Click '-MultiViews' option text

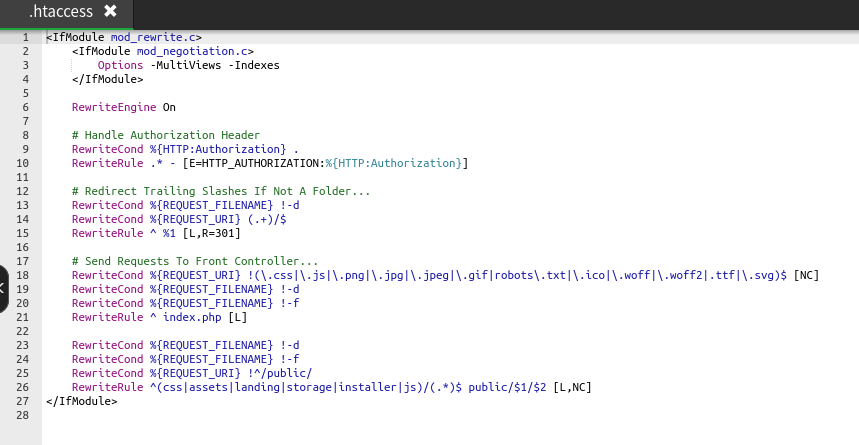pyautogui.click(x=186, y=65)
